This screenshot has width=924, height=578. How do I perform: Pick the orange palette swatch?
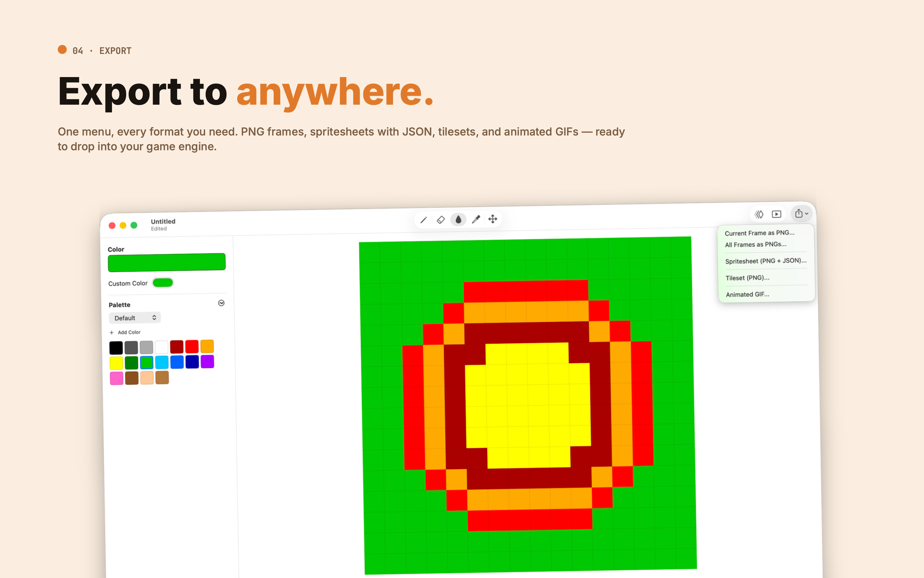207,346
